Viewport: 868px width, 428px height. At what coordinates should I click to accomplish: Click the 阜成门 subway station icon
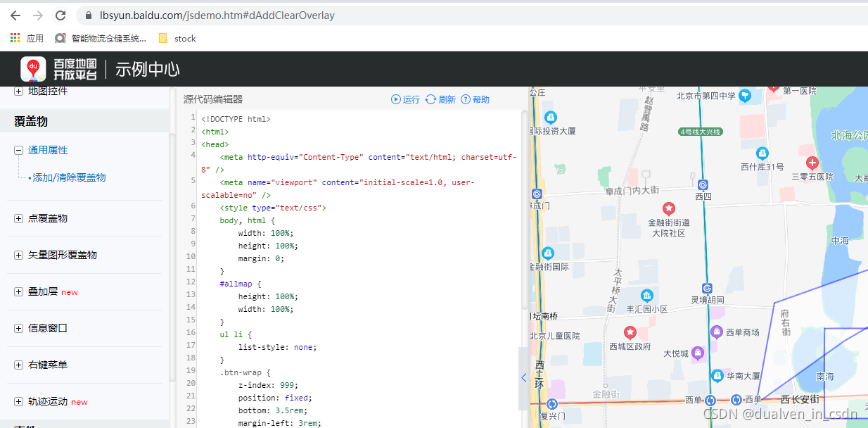(537, 194)
